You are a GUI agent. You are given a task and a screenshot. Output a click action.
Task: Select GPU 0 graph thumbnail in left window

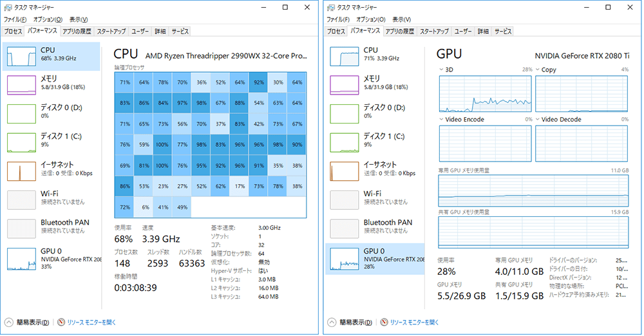point(21,259)
